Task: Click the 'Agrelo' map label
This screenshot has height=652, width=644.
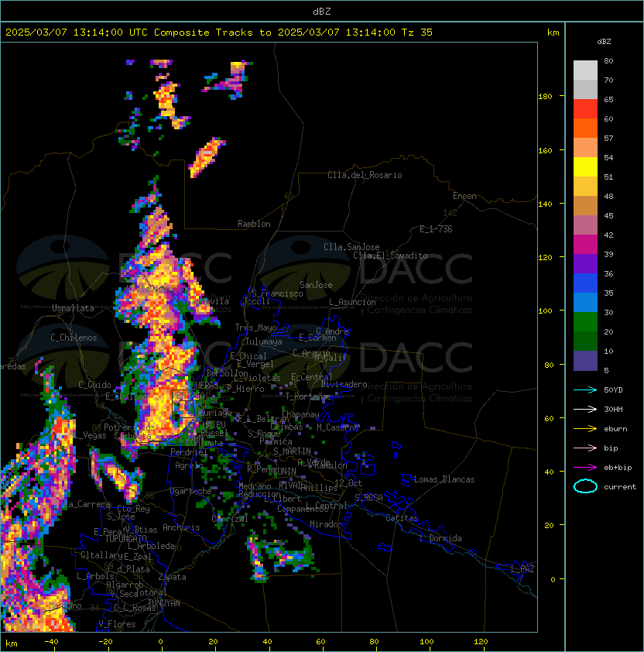Action: [189, 465]
